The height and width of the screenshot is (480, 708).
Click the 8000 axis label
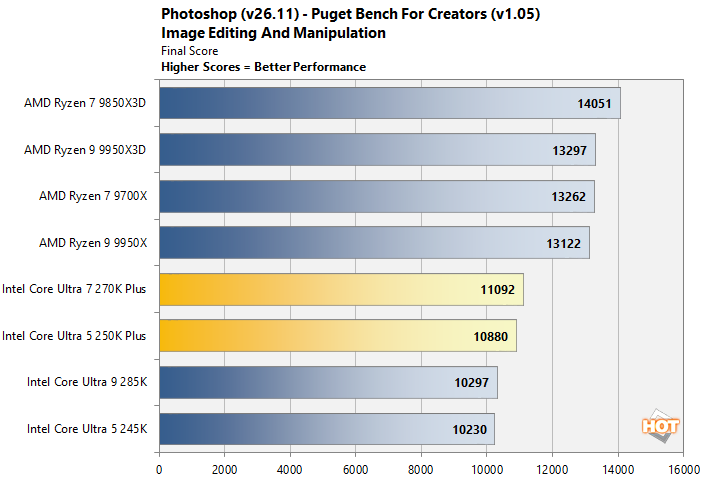(x=420, y=470)
